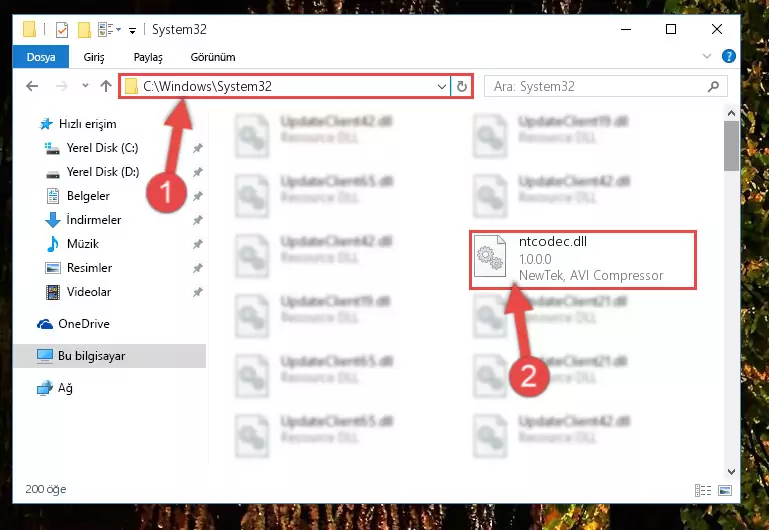
Task: Click the pin icon next to Videolar
Action: tap(198, 292)
